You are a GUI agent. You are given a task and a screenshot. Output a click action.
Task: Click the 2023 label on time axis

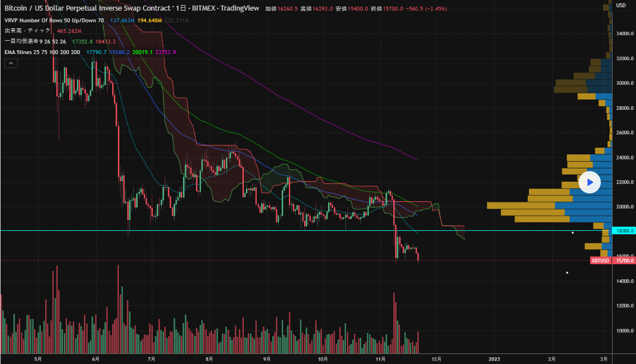(x=494, y=359)
